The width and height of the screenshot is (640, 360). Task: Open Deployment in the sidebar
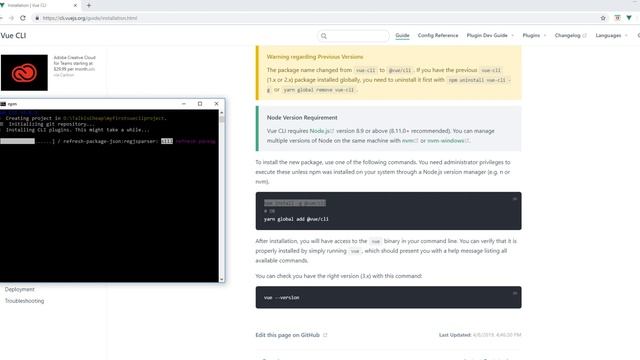pyautogui.click(x=20, y=289)
